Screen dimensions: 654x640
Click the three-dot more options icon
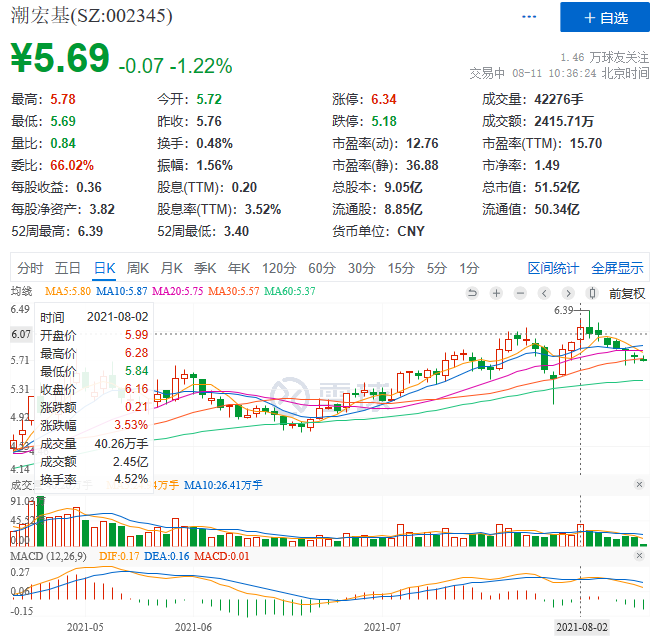coord(529,17)
